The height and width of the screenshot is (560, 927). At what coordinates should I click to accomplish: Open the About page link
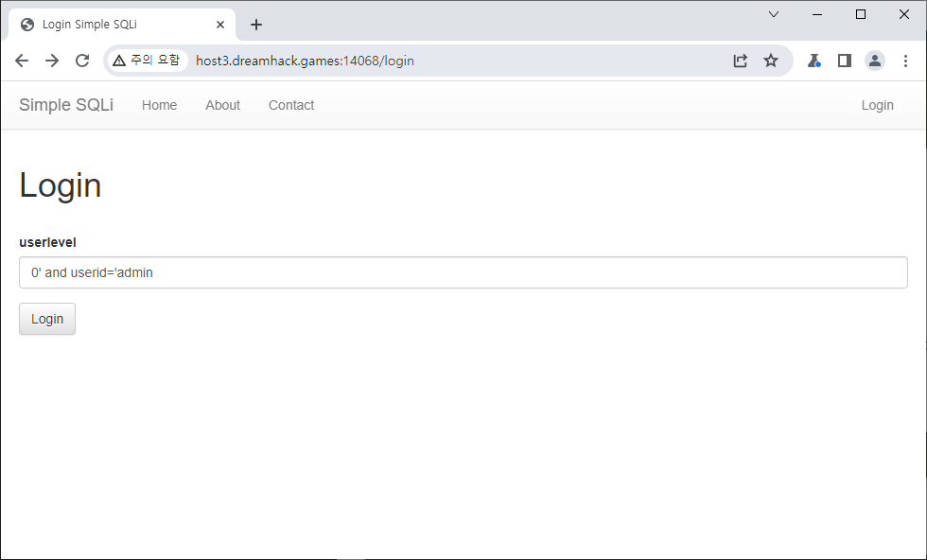(x=222, y=105)
